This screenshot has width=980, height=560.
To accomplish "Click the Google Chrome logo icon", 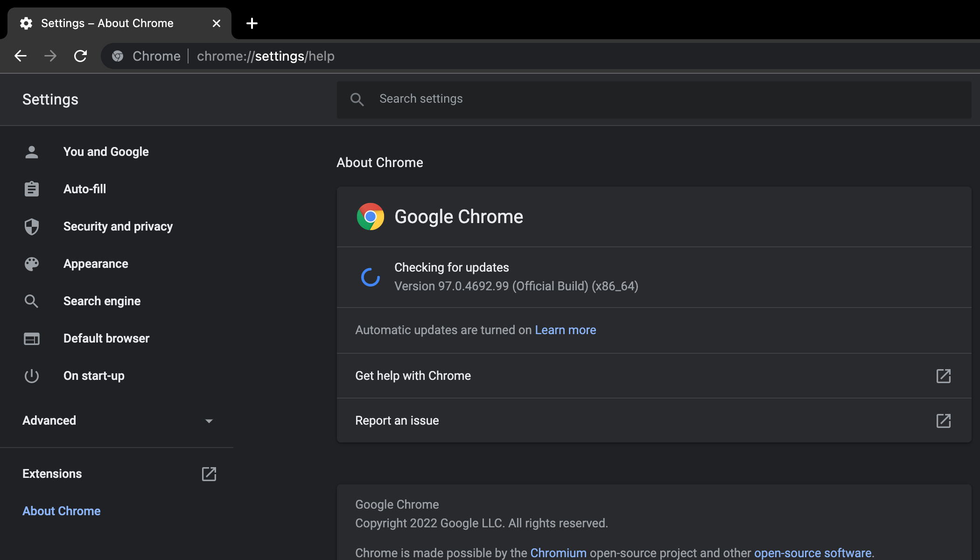I will 371,217.
